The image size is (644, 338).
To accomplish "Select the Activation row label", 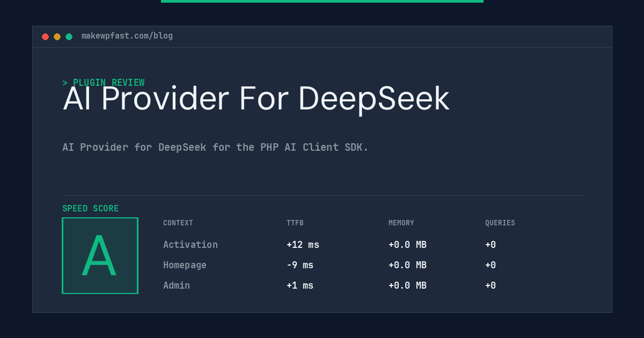I will 191,245.
